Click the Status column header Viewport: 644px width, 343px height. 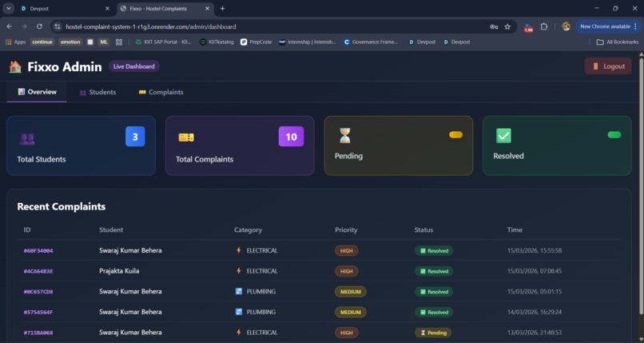pos(423,229)
